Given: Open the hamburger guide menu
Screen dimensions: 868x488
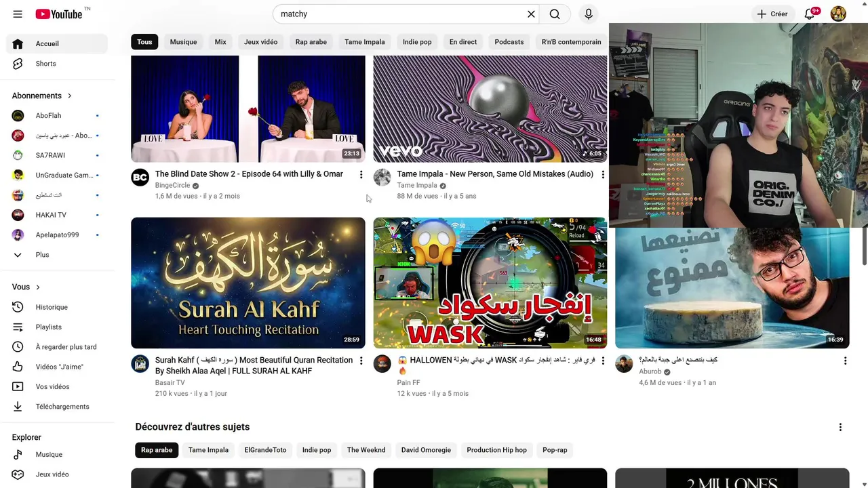Looking at the screenshot, I should [x=18, y=14].
